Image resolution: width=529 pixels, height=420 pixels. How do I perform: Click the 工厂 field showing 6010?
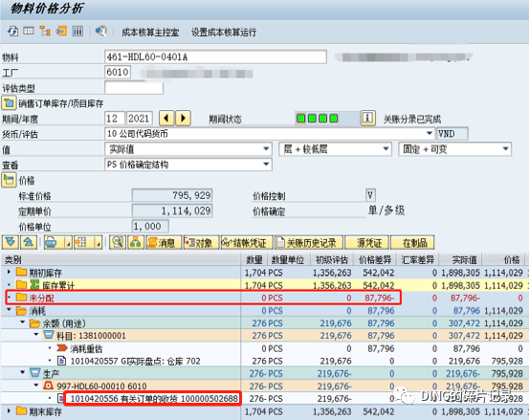118,72
